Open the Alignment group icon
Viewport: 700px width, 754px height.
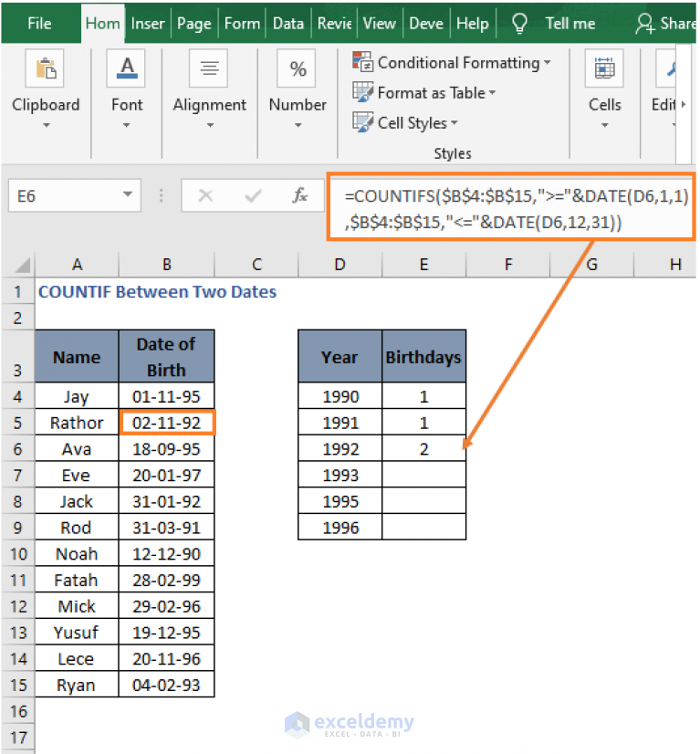pyautogui.click(x=209, y=68)
